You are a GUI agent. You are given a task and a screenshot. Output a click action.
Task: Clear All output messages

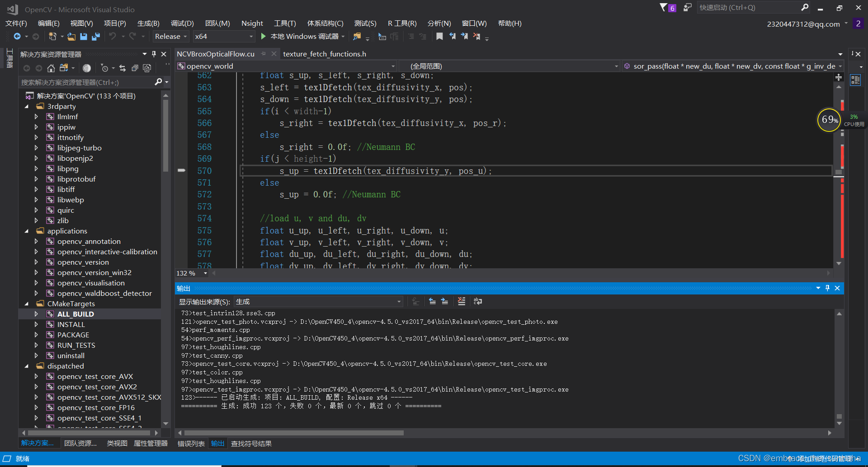[462, 301]
